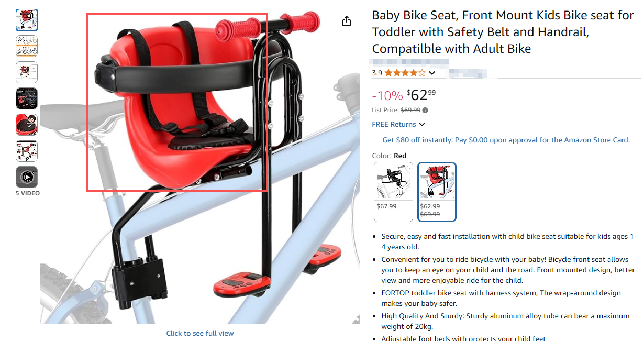This screenshot has width=644, height=341.
Task: View the red seat cushion close-up thumbnail
Action: tap(27, 125)
